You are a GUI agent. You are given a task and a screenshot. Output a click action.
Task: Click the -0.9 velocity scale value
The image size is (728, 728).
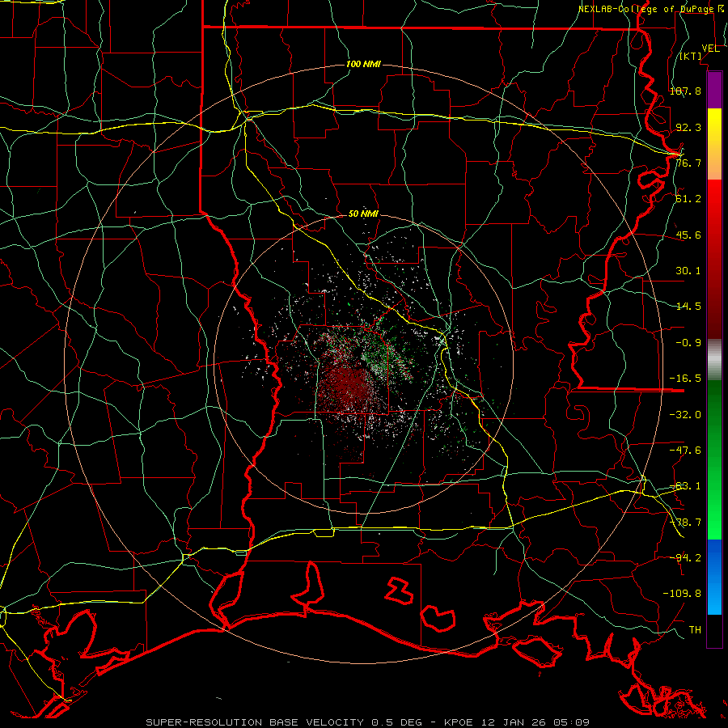(x=688, y=343)
